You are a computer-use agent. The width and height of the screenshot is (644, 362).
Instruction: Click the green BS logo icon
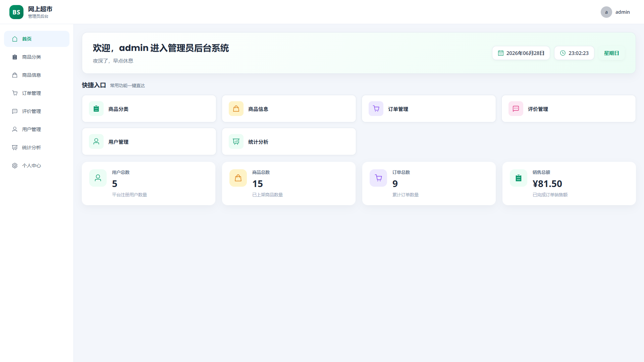coord(16,12)
